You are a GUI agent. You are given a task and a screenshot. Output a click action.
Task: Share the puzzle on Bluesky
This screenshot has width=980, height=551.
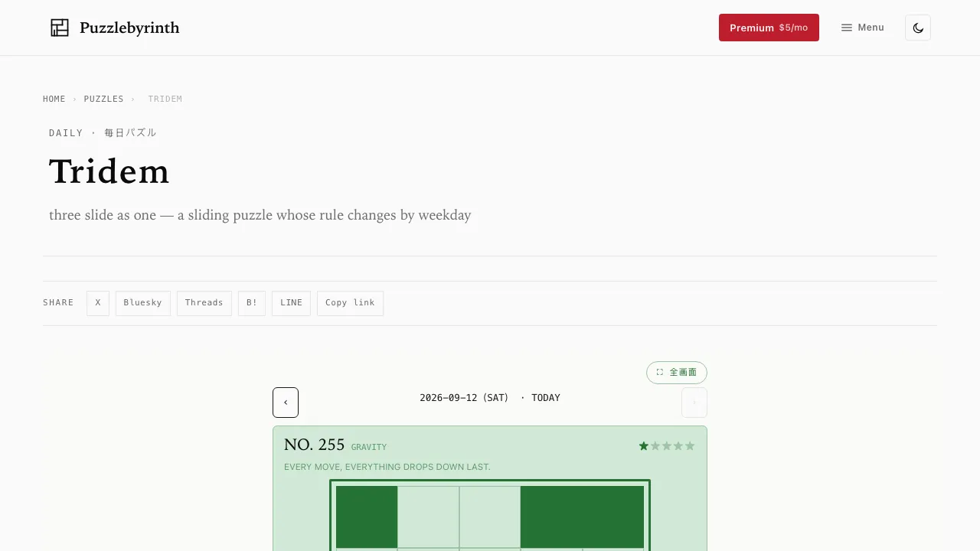click(x=143, y=303)
